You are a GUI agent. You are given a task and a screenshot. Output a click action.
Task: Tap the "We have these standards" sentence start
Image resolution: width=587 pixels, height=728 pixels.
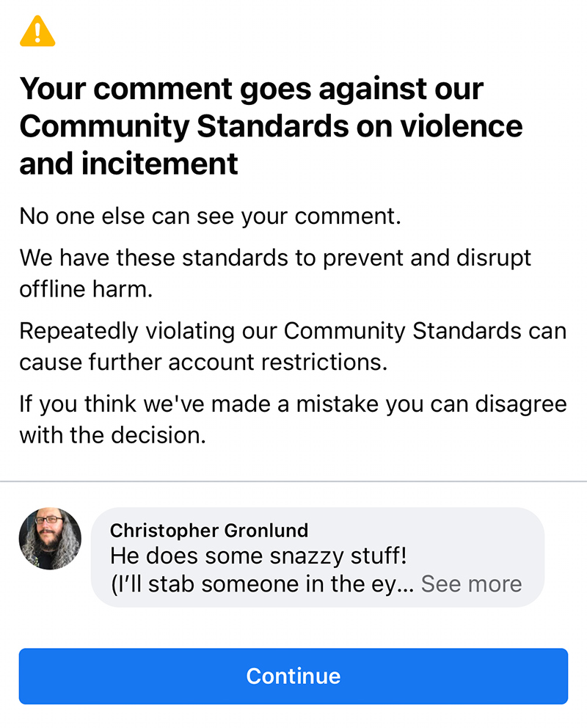click(153, 258)
